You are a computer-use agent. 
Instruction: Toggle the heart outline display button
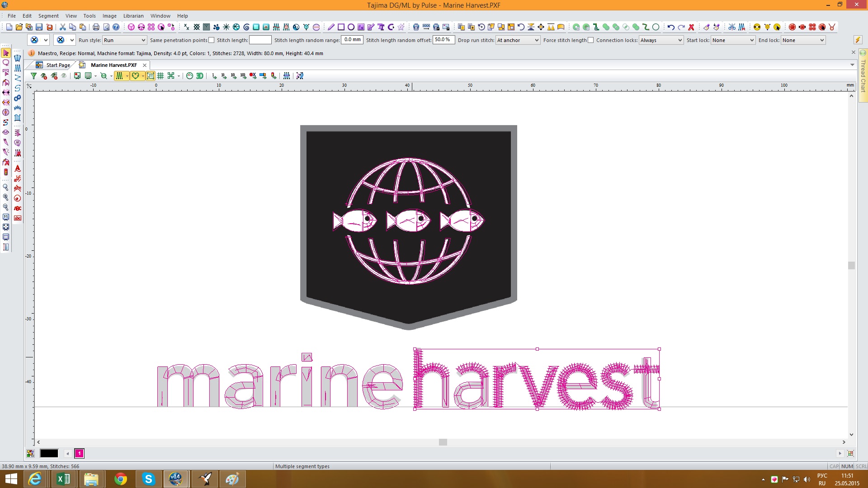135,76
